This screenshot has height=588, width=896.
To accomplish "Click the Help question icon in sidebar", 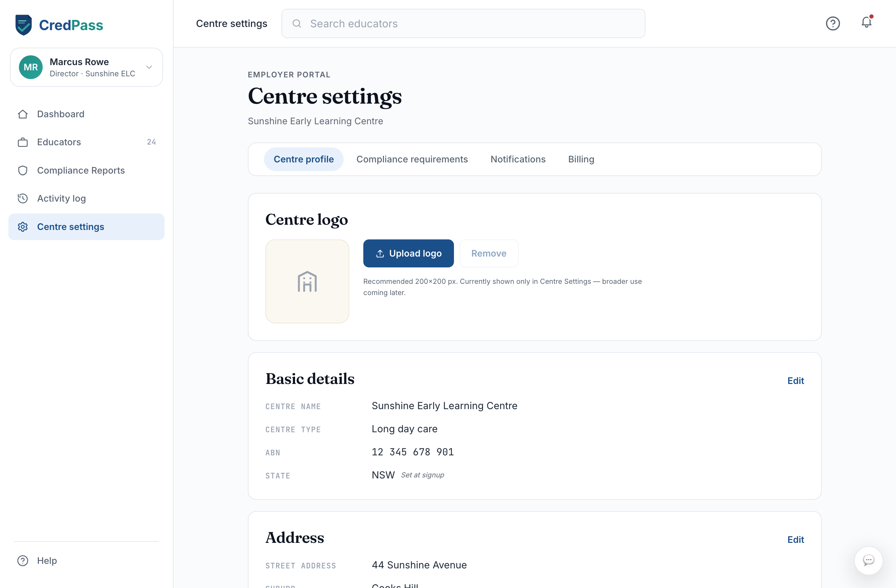I will pos(23,560).
